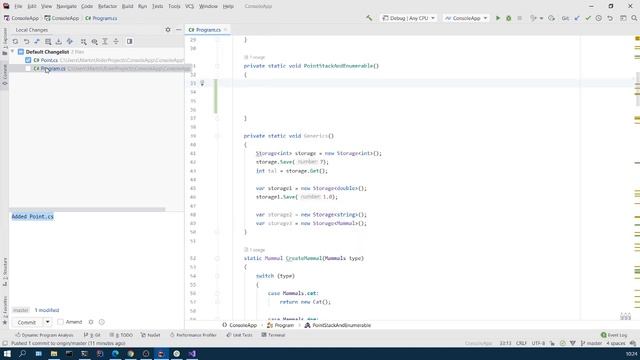Click the horizontal scrollbar of changes list
This screenshot has height=360, width=640.
[x=87, y=209]
